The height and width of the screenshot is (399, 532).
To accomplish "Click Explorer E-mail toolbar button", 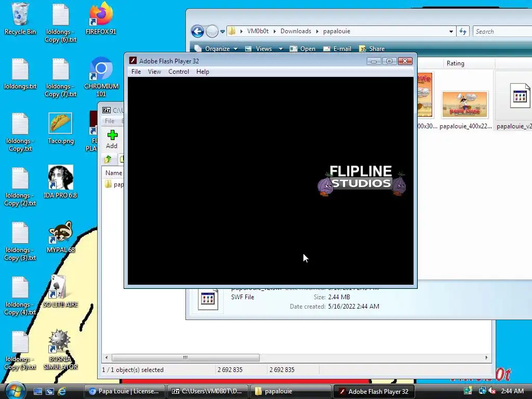I will (337, 49).
